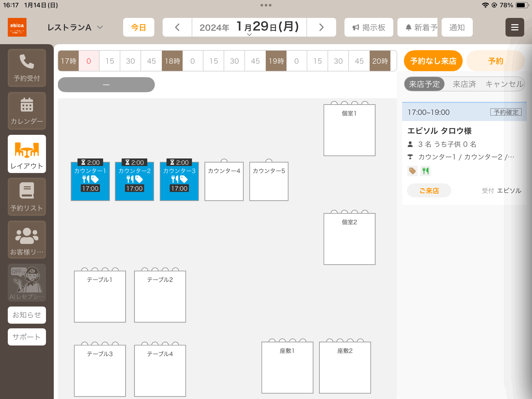Click the three dots at top center

pyautogui.click(x=266, y=5)
